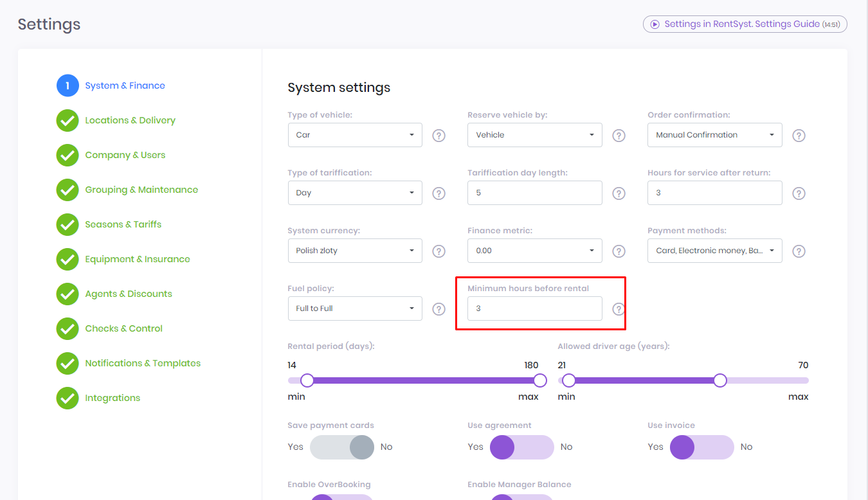Click the checkmark icon for Grouping & Maintenance
868x500 pixels.
coord(68,190)
